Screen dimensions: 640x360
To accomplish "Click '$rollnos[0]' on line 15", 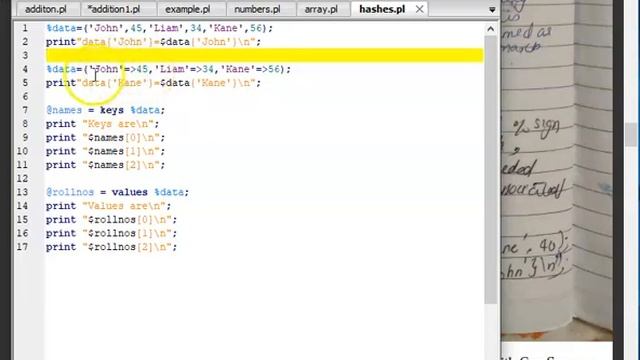I will coord(121,220).
